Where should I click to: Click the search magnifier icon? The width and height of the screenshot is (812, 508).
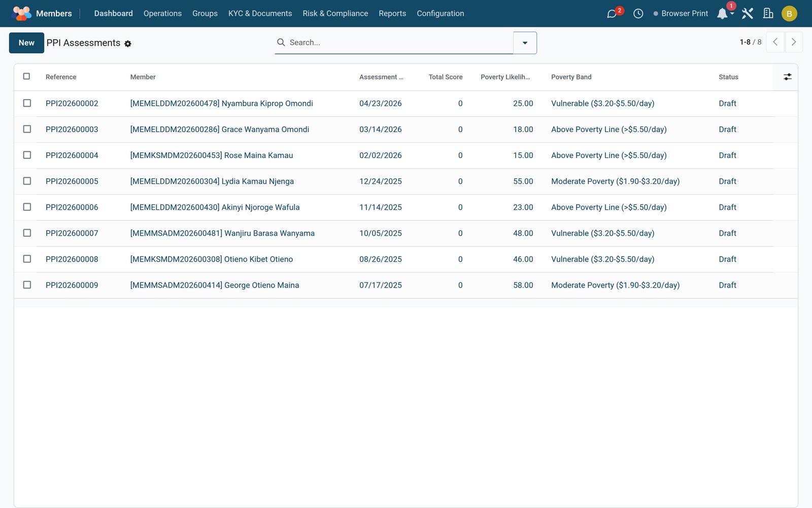[281, 42]
